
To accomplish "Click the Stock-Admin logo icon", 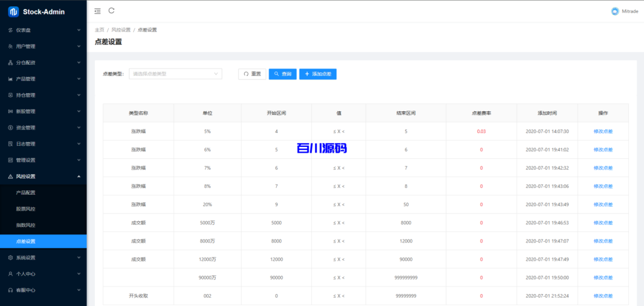I will (x=13, y=11).
